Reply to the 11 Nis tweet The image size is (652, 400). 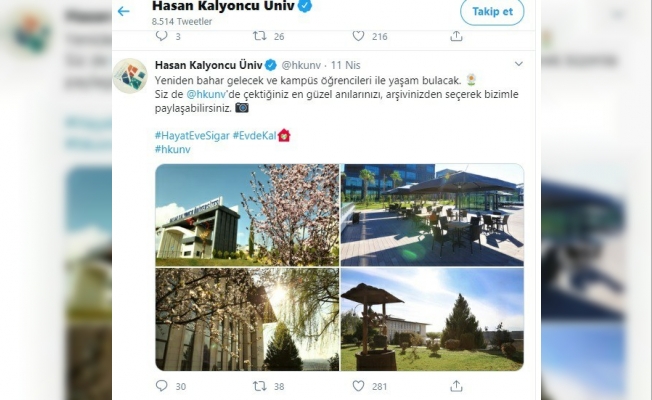(161, 386)
